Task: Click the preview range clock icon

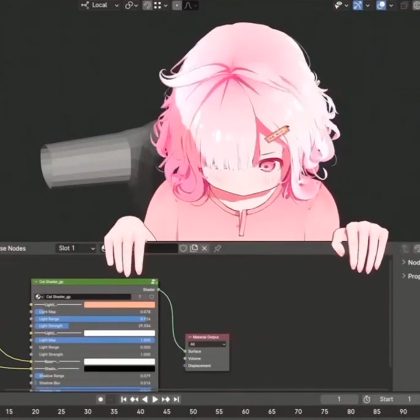Action: click(367, 399)
